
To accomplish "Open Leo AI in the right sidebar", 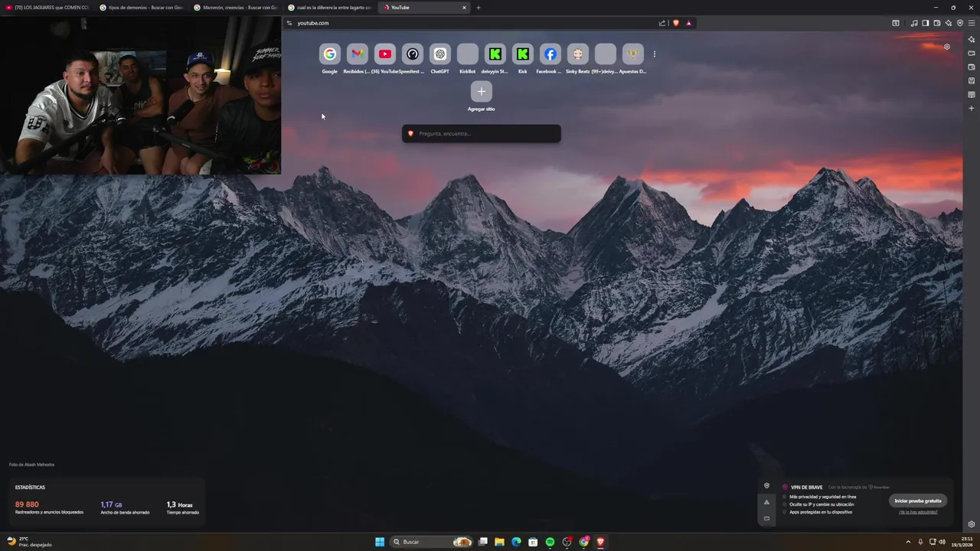I will (972, 39).
